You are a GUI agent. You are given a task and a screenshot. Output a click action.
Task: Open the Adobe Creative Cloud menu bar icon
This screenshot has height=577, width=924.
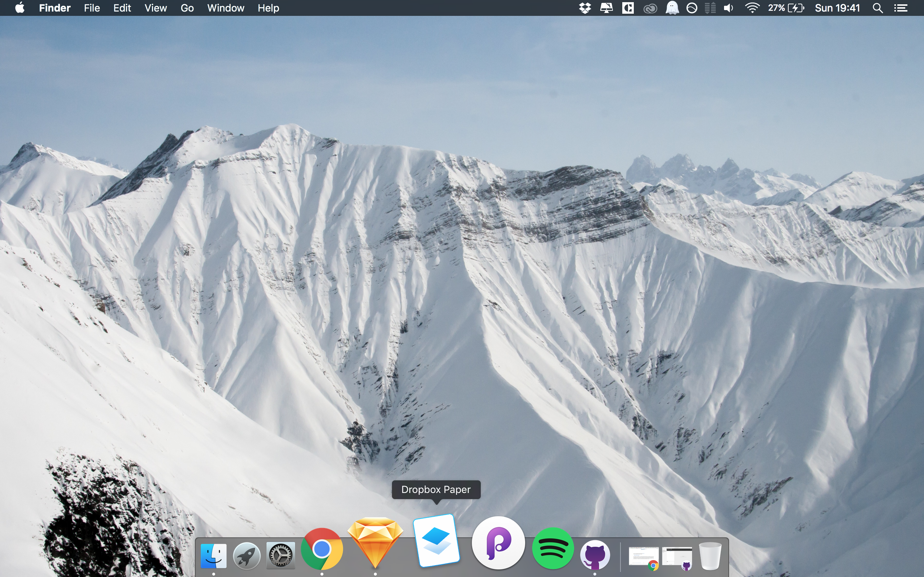point(651,8)
